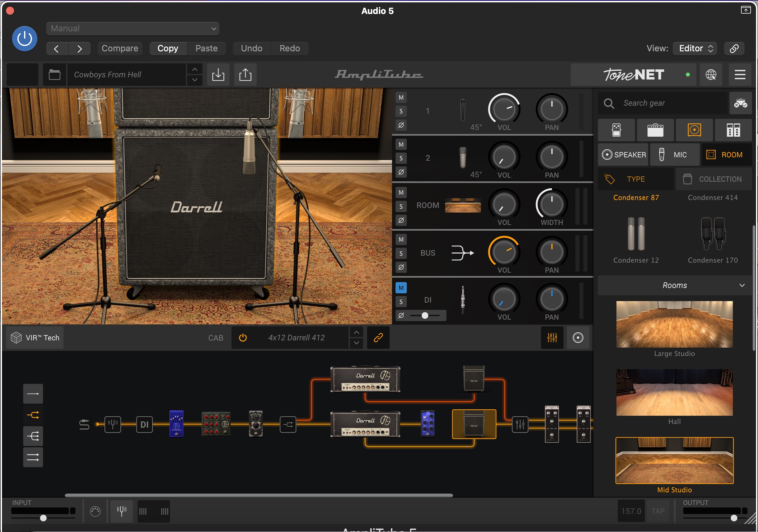Click the save preset download icon
Viewport: 758px width, 532px height.
pyautogui.click(x=218, y=75)
